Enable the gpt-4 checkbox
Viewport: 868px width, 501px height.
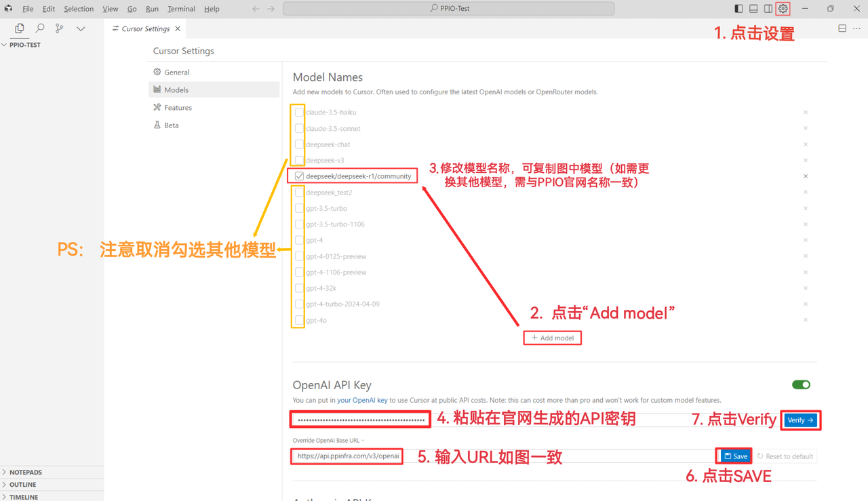coord(299,240)
